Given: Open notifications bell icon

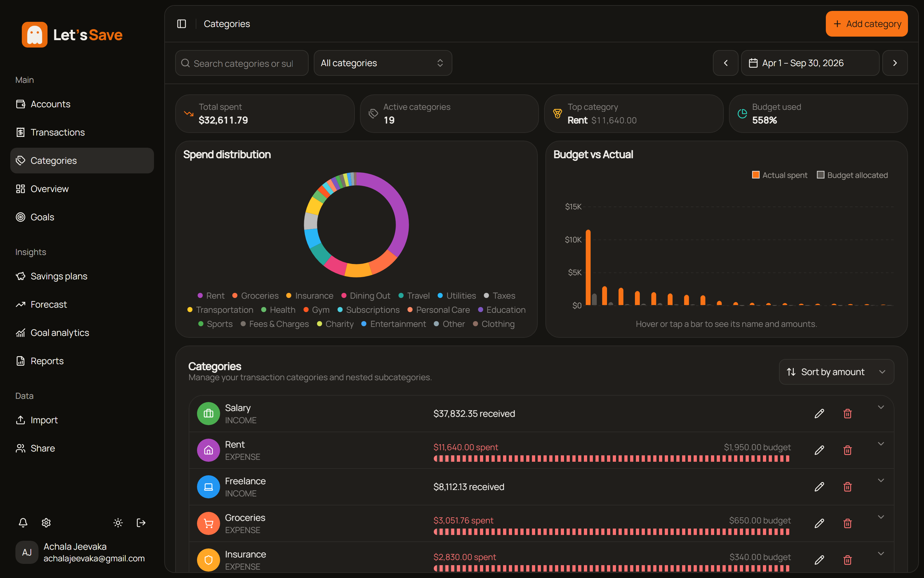Looking at the screenshot, I should click(x=23, y=522).
